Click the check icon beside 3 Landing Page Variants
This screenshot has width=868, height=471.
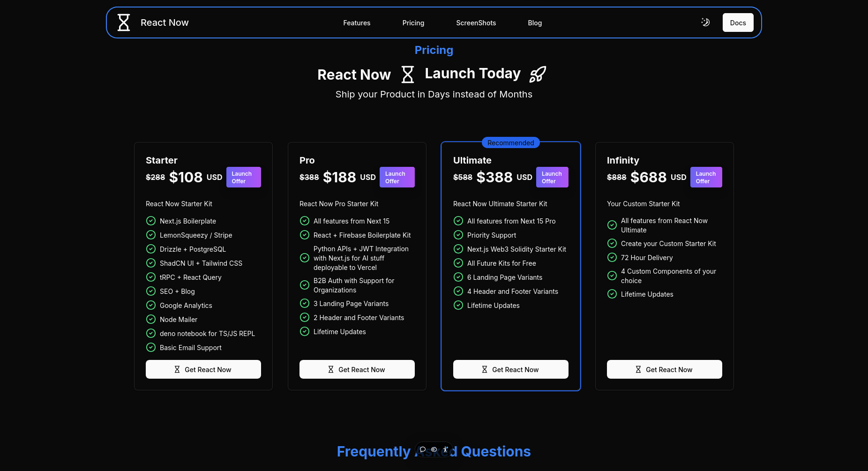click(x=305, y=303)
